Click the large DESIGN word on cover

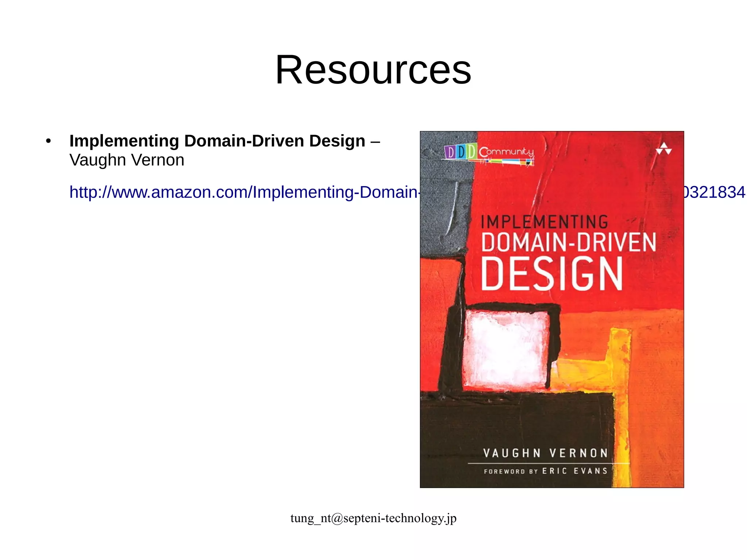coord(551,274)
